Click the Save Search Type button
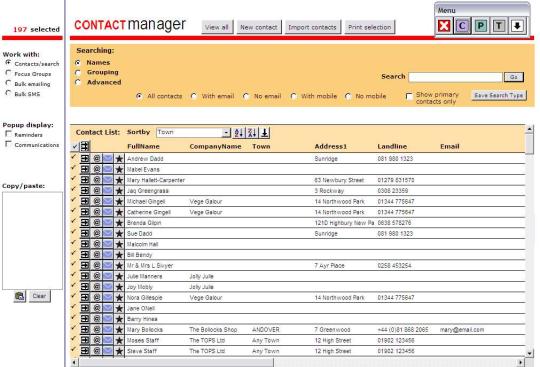This screenshot has width=540, height=367. click(x=499, y=95)
